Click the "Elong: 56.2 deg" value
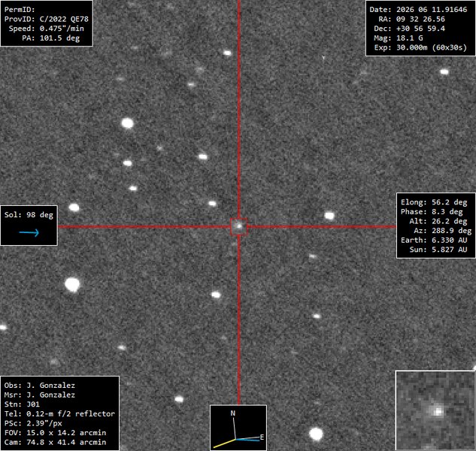Viewport: 476px width, 451px height. coord(434,202)
